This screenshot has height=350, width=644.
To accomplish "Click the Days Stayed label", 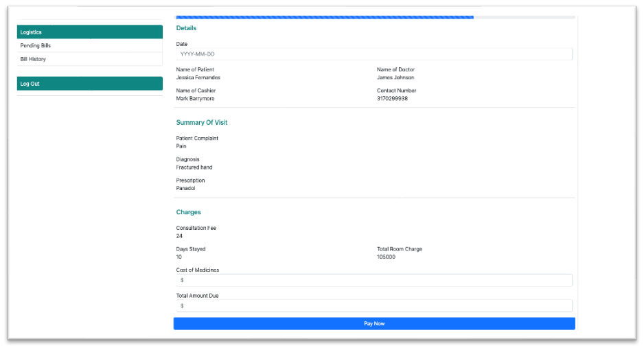I will pyautogui.click(x=191, y=249).
